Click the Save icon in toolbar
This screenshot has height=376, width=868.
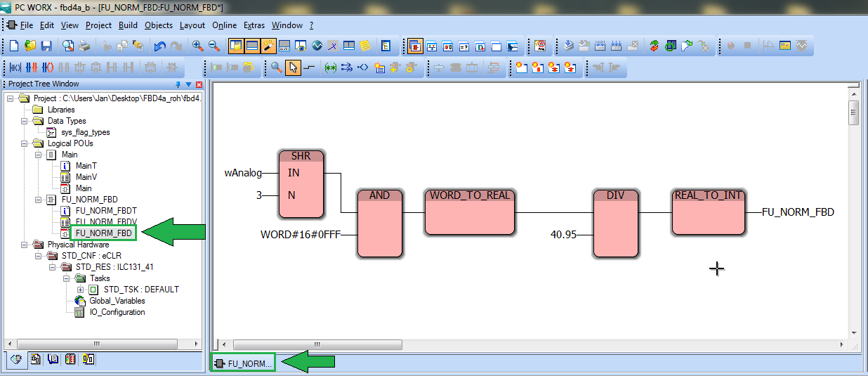[46, 46]
